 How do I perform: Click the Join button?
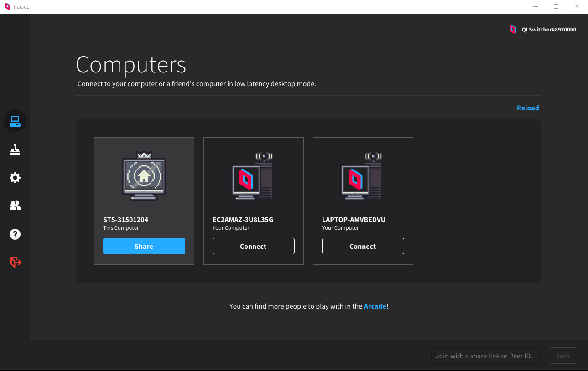pos(563,356)
